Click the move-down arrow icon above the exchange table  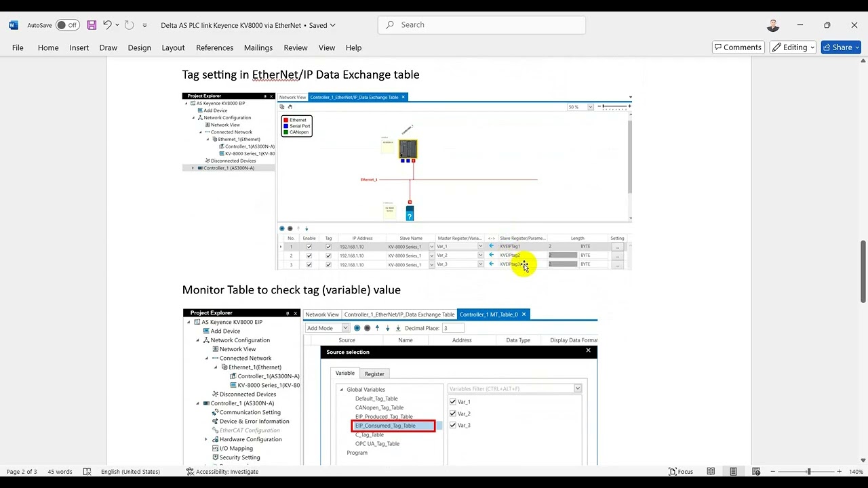point(307,228)
